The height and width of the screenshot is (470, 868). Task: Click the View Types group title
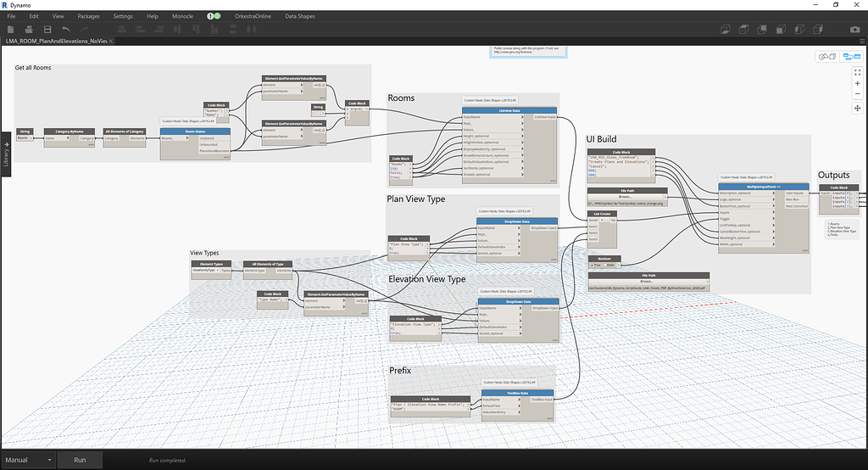204,253
